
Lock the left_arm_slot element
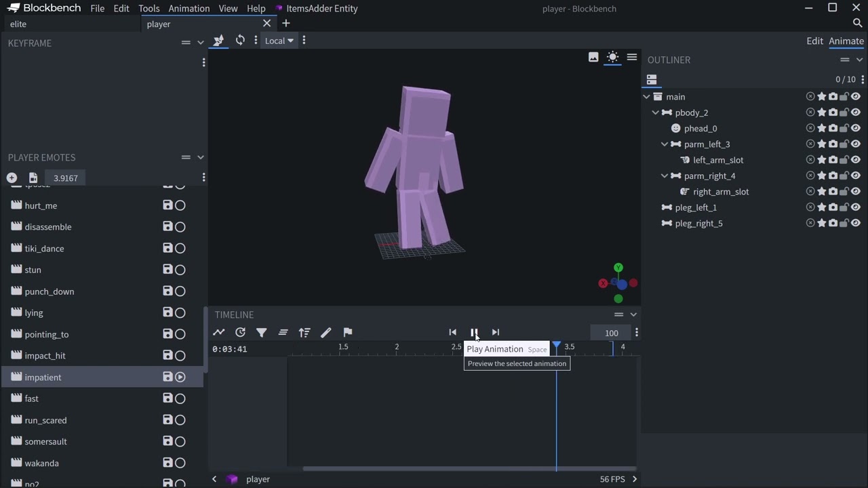click(x=844, y=160)
